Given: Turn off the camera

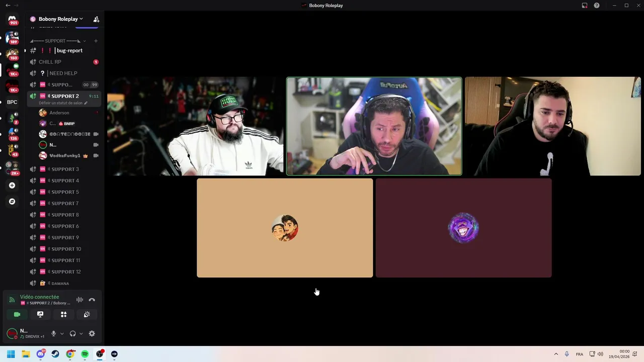Looking at the screenshot, I should pos(17,314).
